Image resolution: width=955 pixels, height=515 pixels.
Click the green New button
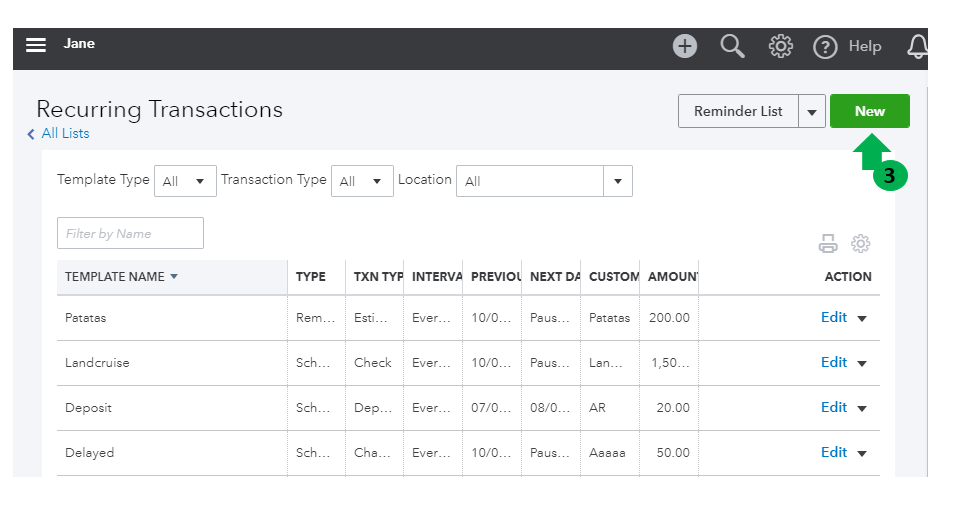point(869,111)
